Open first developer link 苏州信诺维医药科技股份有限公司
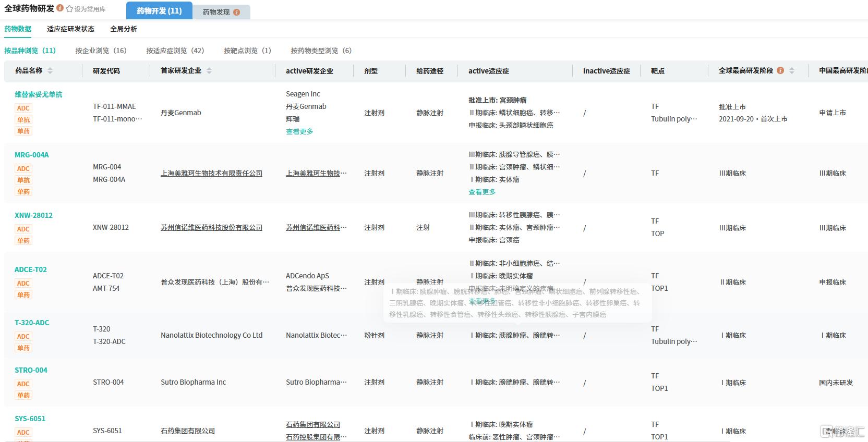 coord(211,227)
